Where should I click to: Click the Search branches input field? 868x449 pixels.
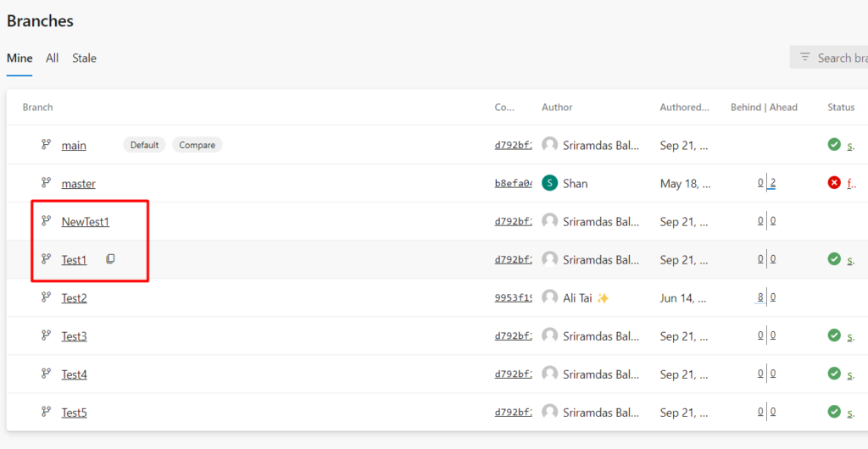coord(841,58)
